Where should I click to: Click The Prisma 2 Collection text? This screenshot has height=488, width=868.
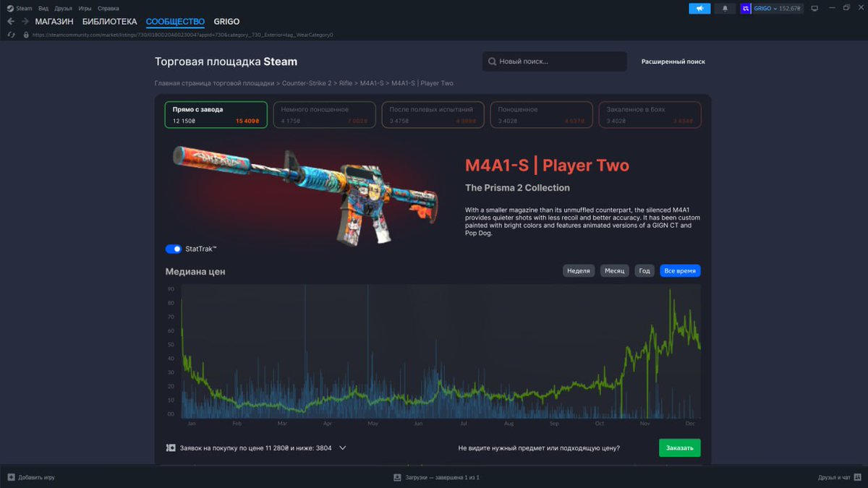[x=517, y=188]
